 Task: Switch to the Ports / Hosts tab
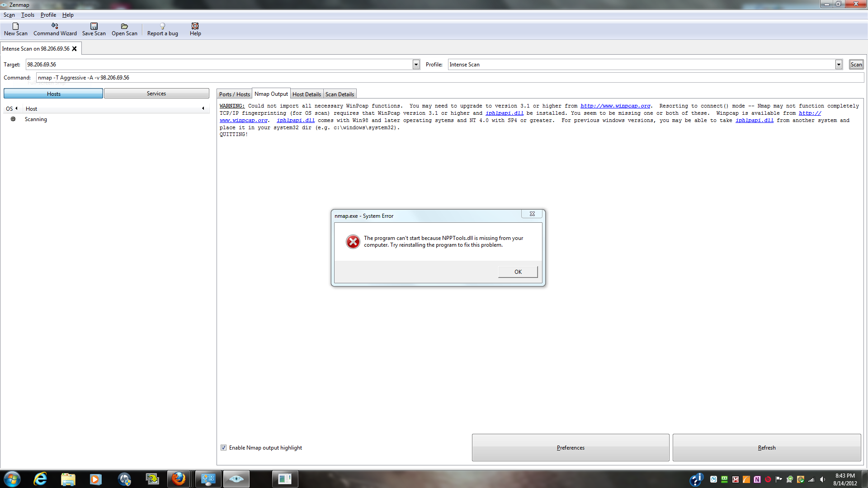click(x=234, y=94)
